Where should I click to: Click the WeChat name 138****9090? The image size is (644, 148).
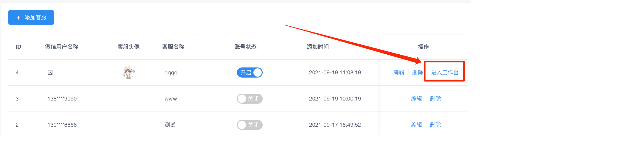coord(62,99)
